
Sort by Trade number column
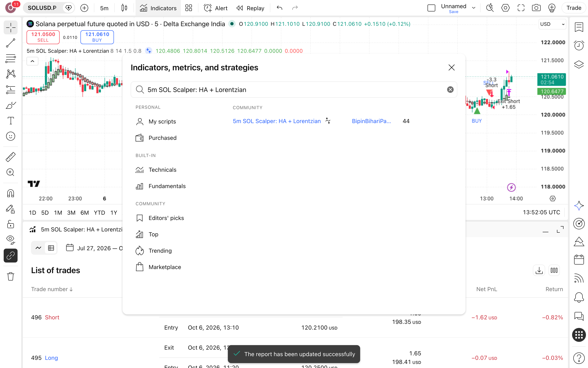tap(52, 289)
